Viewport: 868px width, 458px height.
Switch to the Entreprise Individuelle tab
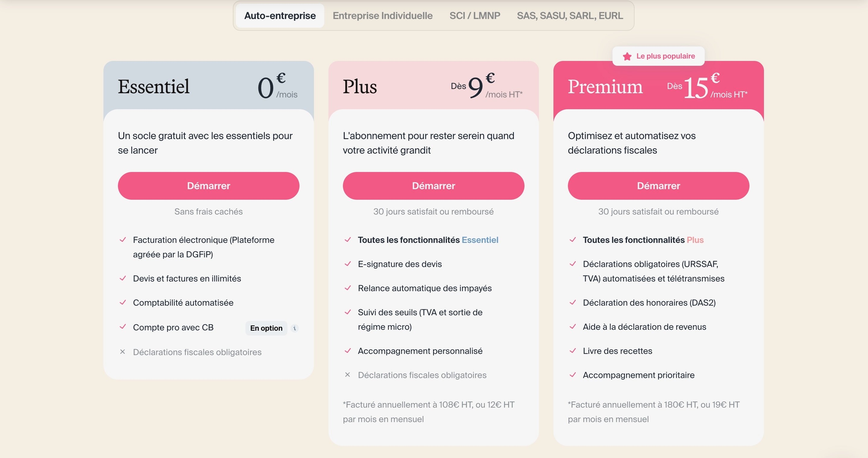[x=382, y=15]
